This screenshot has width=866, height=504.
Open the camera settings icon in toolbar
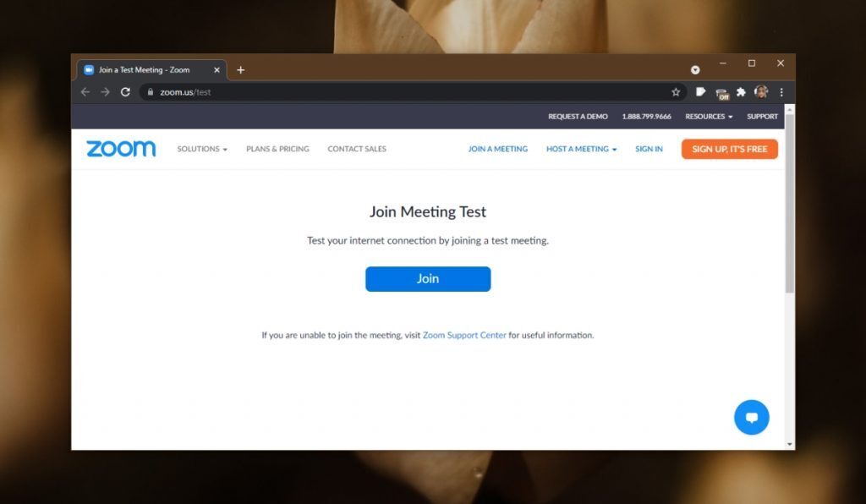click(x=695, y=69)
